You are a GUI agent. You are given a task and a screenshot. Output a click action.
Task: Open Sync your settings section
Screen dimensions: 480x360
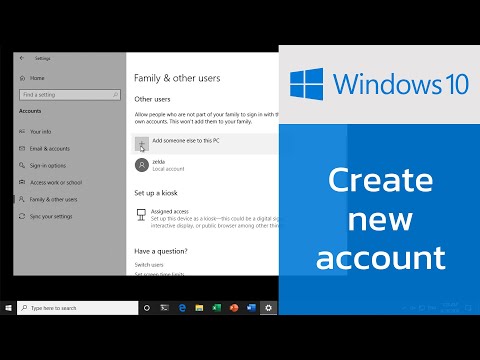51,216
